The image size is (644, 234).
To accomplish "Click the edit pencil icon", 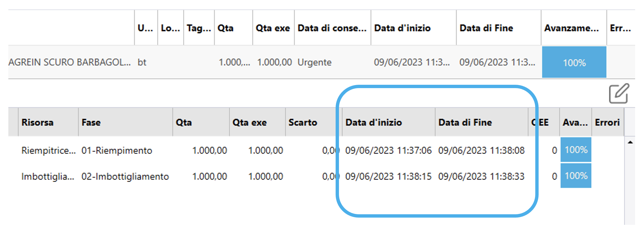I will coord(619,93).
